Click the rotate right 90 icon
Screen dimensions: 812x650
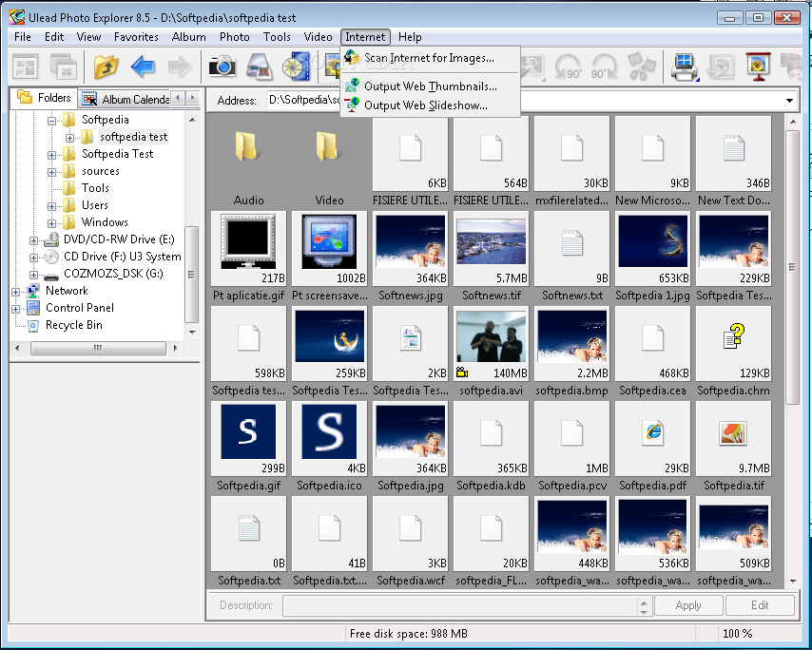tap(605, 67)
